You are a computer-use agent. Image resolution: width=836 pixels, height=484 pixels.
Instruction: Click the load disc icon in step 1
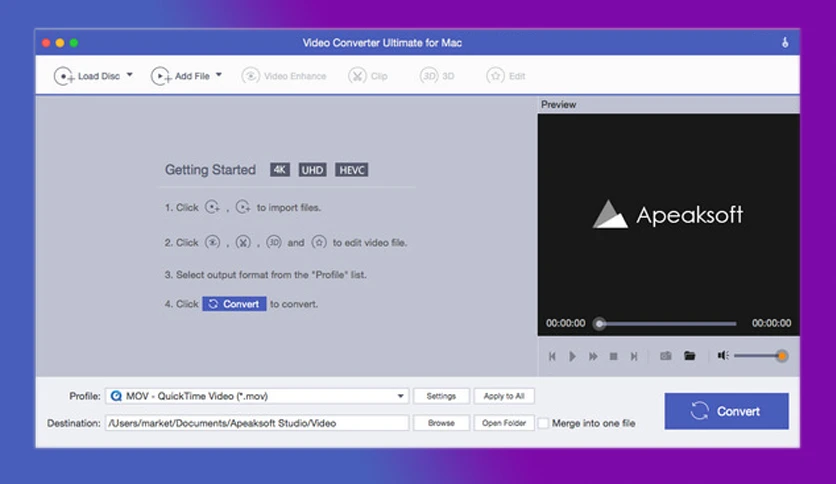click(x=212, y=207)
